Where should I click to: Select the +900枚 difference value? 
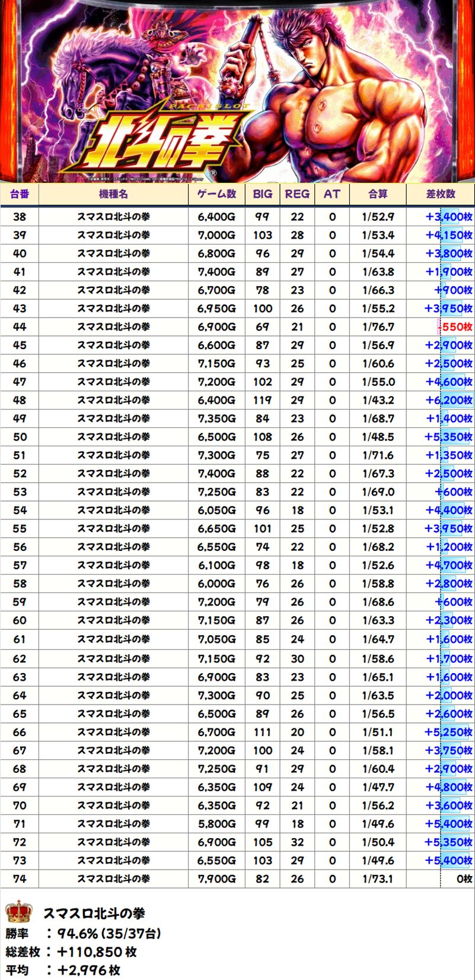[x=454, y=290]
